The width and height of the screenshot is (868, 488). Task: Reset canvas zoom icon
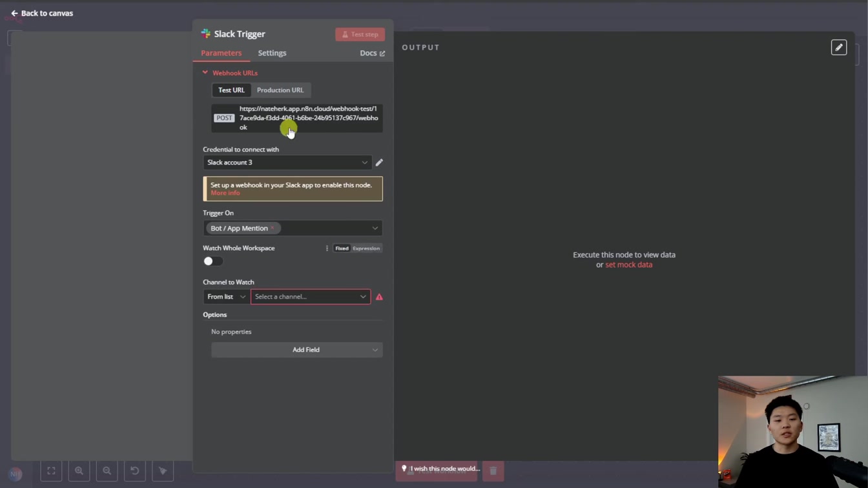[x=134, y=471]
